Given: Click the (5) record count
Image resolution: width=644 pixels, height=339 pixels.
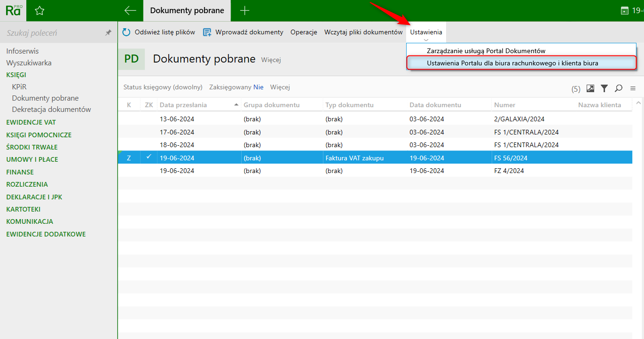Looking at the screenshot, I should click(x=576, y=88).
